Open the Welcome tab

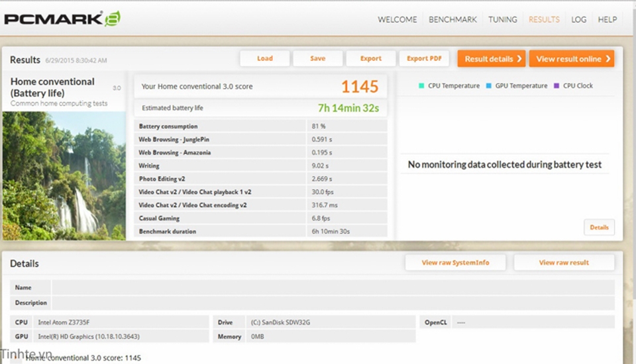(x=397, y=19)
